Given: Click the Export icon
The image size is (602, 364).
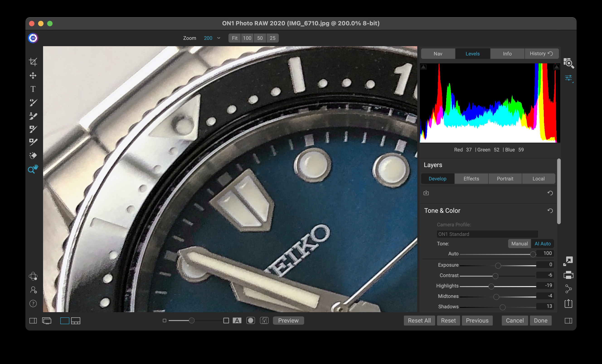Looking at the screenshot, I should pyautogui.click(x=568, y=304).
